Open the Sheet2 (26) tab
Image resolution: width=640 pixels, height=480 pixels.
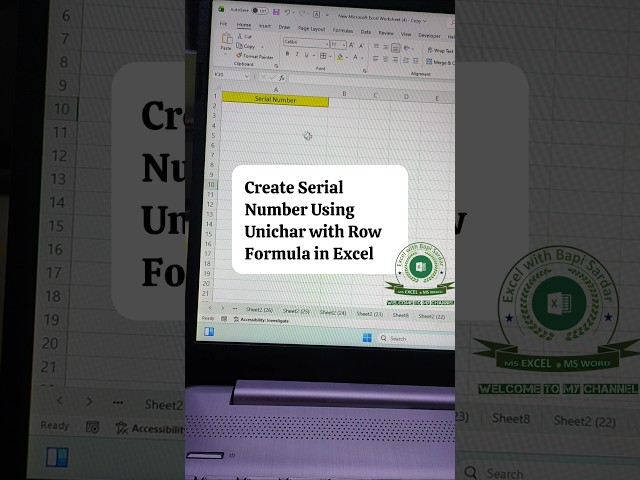point(259,310)
